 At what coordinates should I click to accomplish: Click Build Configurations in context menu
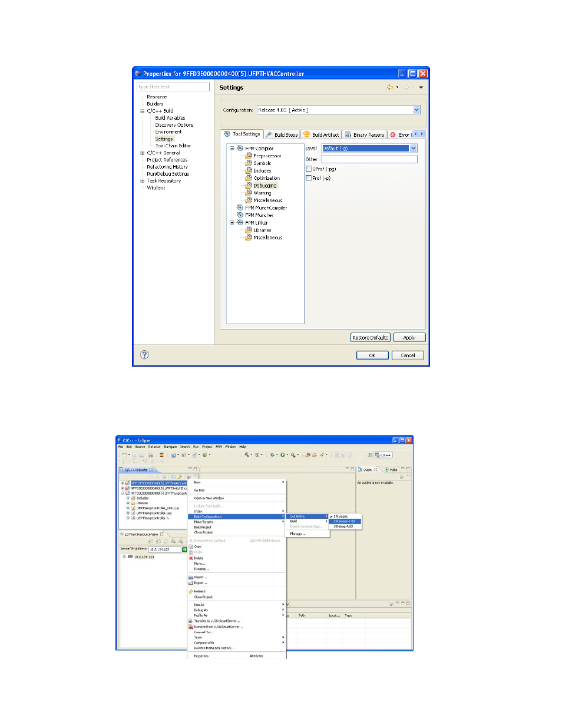pos(236,516)
